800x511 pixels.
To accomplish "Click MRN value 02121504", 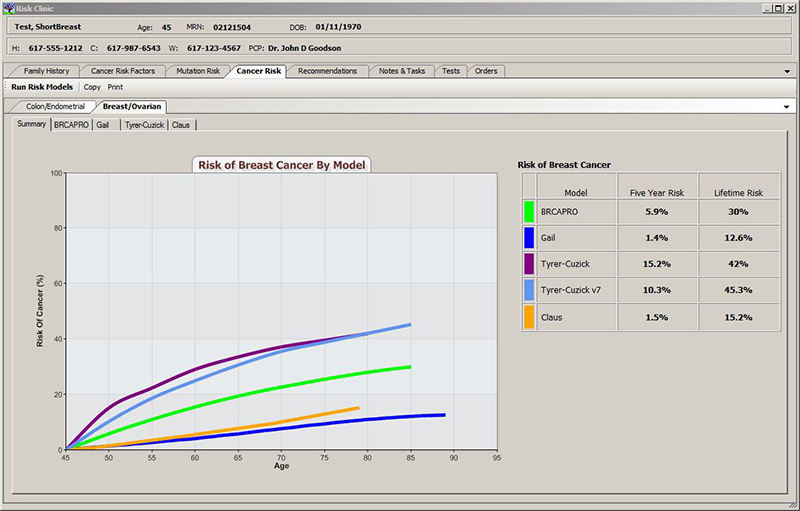I will (x=232, y=27).
